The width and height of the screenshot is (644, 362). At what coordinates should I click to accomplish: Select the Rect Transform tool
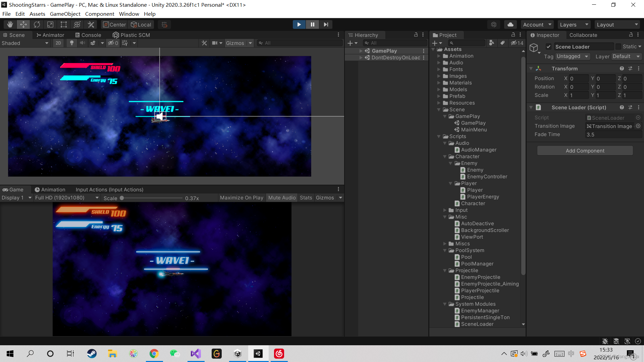coord(64,24)
